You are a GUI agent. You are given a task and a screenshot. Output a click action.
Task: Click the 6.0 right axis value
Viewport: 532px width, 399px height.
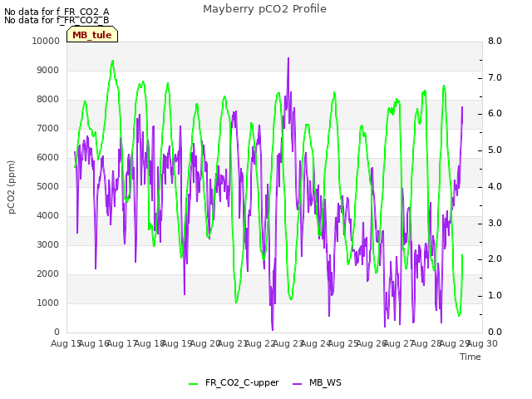point(495,114)
